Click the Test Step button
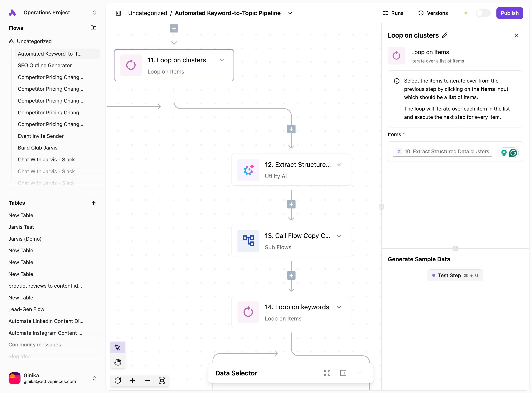 tap(455, 275)
